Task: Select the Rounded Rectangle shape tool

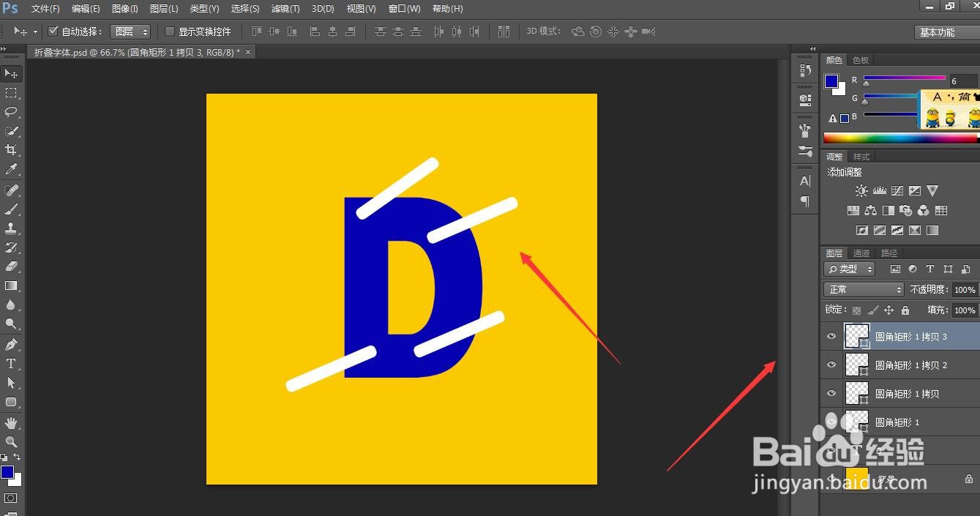Action: (x=11, y=402)
